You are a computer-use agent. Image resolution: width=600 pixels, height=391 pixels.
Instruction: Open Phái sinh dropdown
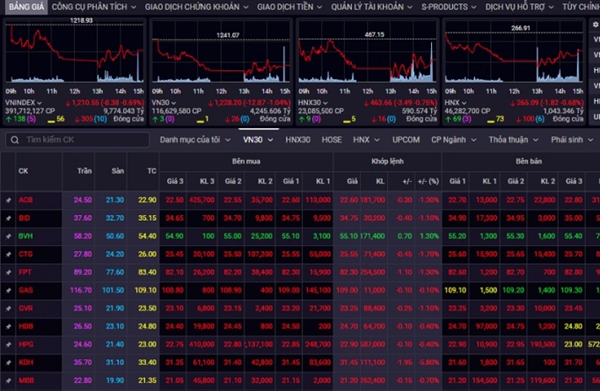point(572,140)
